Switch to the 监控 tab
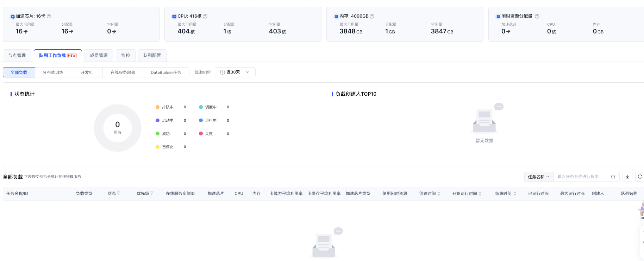This screenshot has height=261, width=644. 125,56
